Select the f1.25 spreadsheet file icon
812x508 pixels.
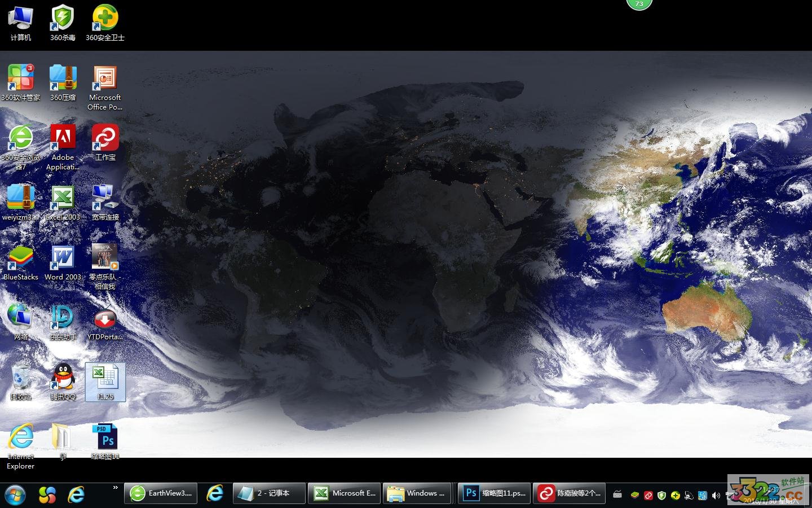click(105, 382)
